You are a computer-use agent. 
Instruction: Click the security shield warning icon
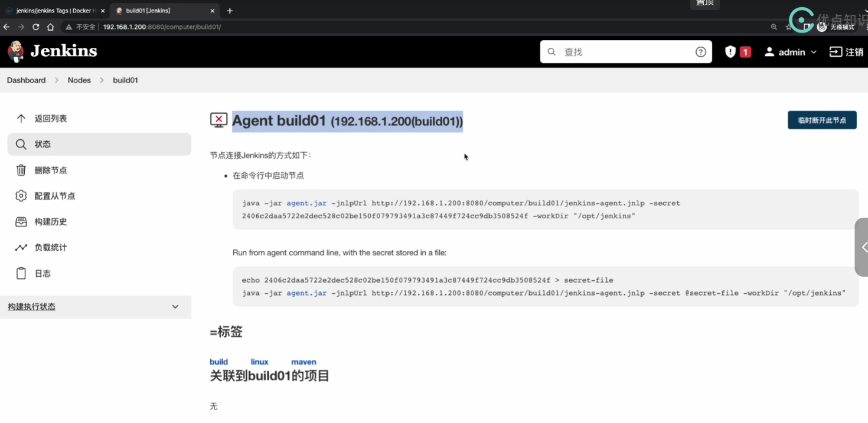coord(730,52)
